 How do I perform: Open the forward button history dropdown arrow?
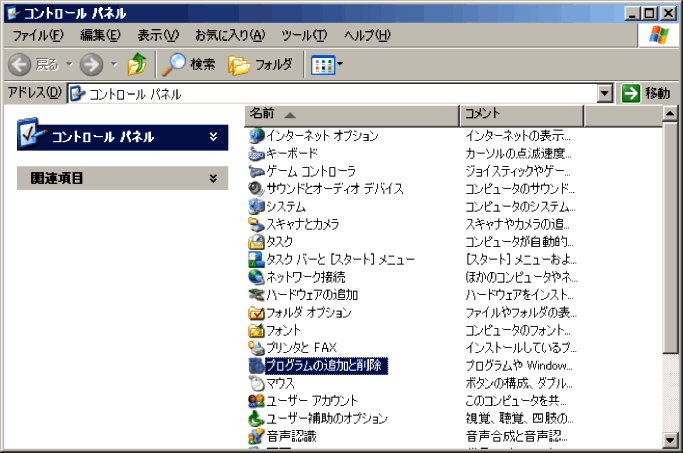[115, 64]
